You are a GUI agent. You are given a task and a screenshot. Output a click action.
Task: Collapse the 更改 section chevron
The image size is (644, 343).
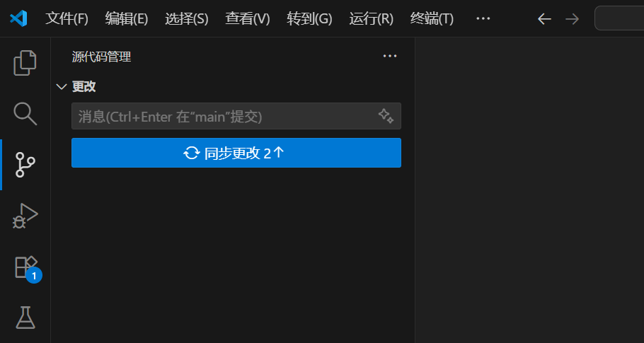(x=62, y=86)
